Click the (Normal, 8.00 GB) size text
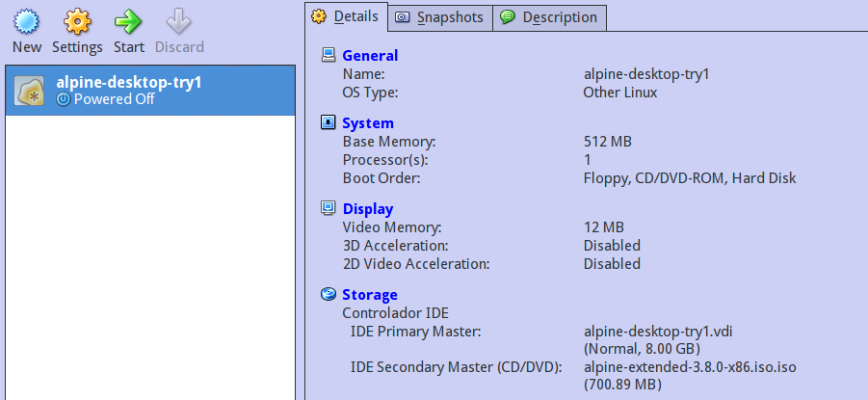This screenshot has width=868, height=400. (643, 350)
